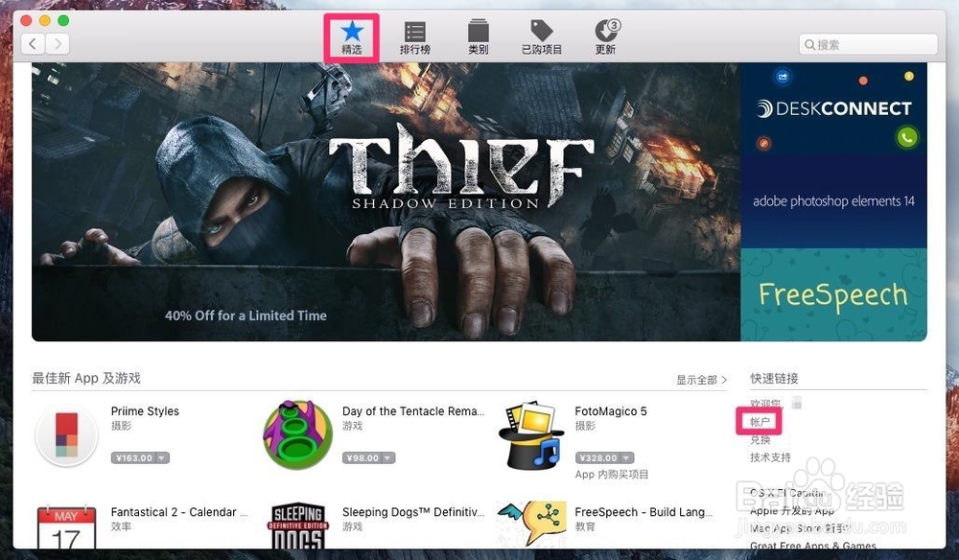Screen dimensions: 959x560
Task: Open the FotoMagico 5 app icon
Action: (530, 435)
